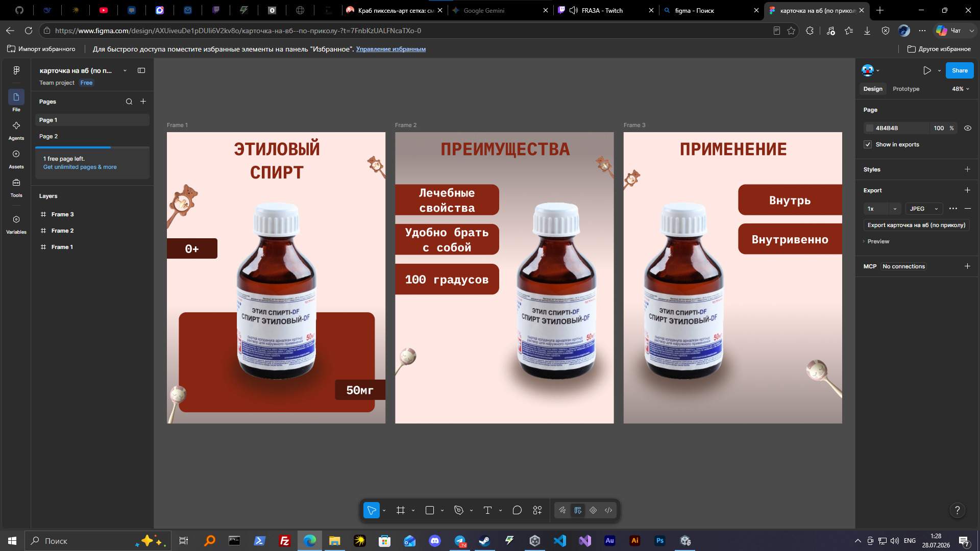Start the presentation with the play icon
This screenshot has height=551, width=980.
click(927, 70)
